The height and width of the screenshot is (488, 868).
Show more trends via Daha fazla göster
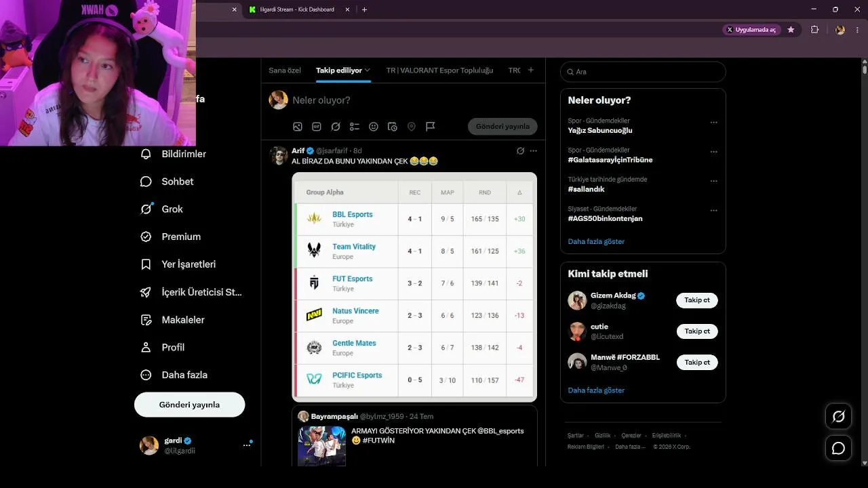click(x=596, y=241)
